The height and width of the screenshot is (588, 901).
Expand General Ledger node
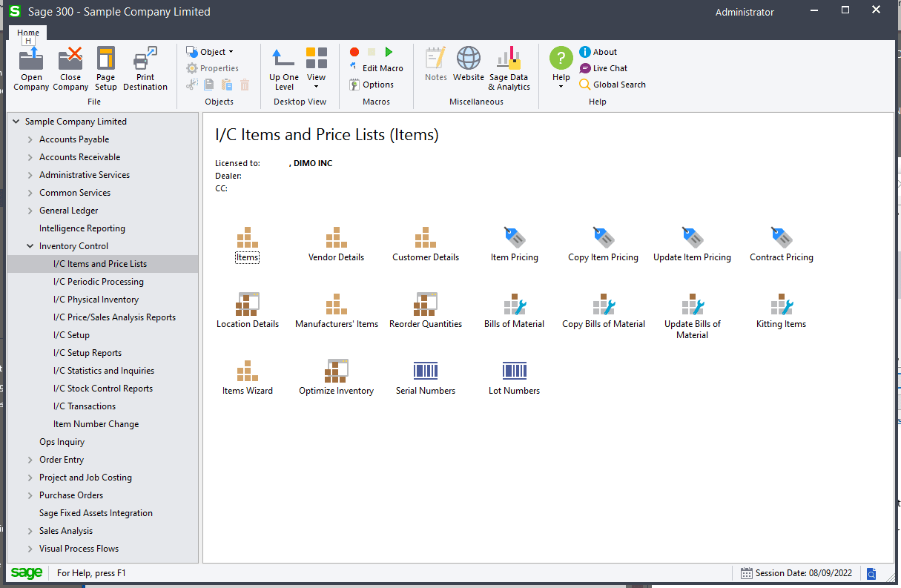[30, 211]
